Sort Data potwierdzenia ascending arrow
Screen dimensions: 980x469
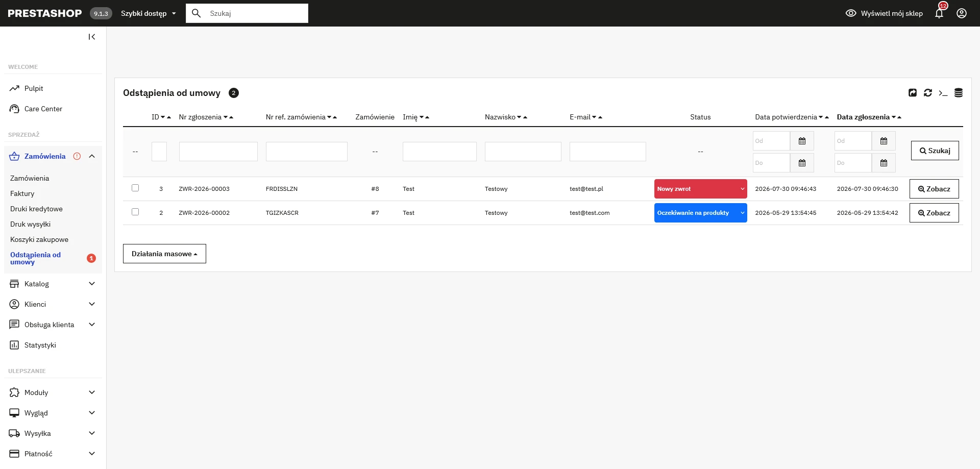point(827,117)
